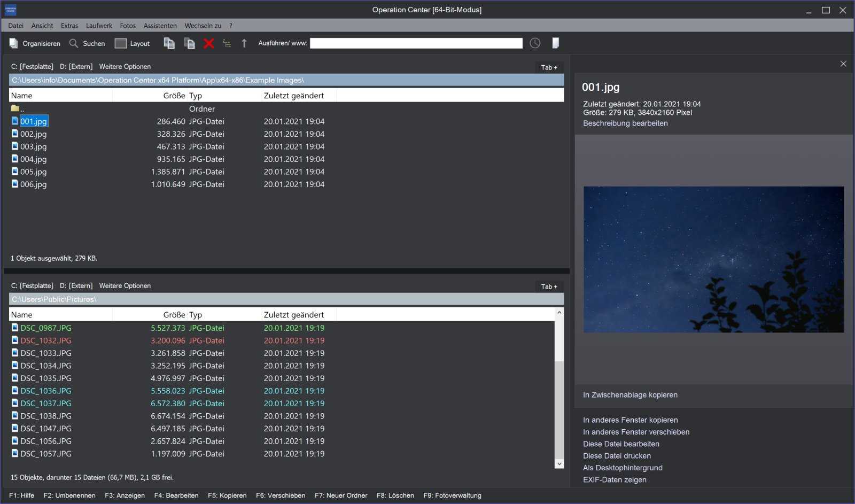Click F8: Löschen in bottom bar
This screenshot has height=504, width=855.
[x=395, y=495]
